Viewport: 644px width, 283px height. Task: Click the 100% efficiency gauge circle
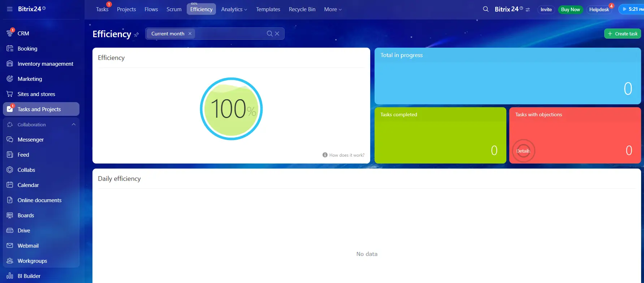[231, 109]
